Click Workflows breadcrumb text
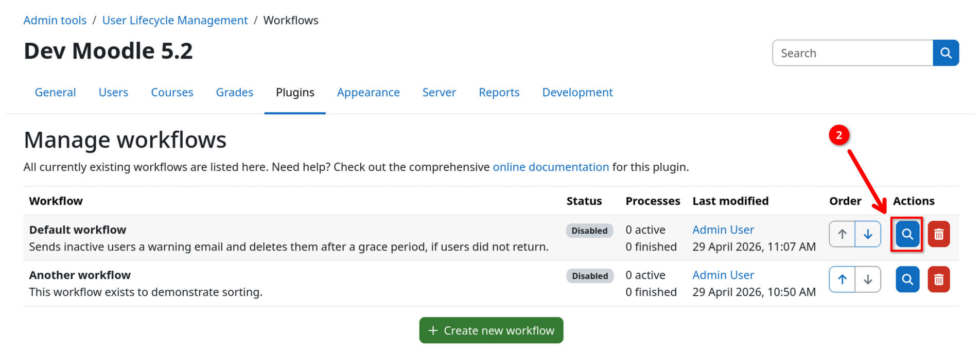The width and height of the screenshot is (980, 354). coord(291,21)
